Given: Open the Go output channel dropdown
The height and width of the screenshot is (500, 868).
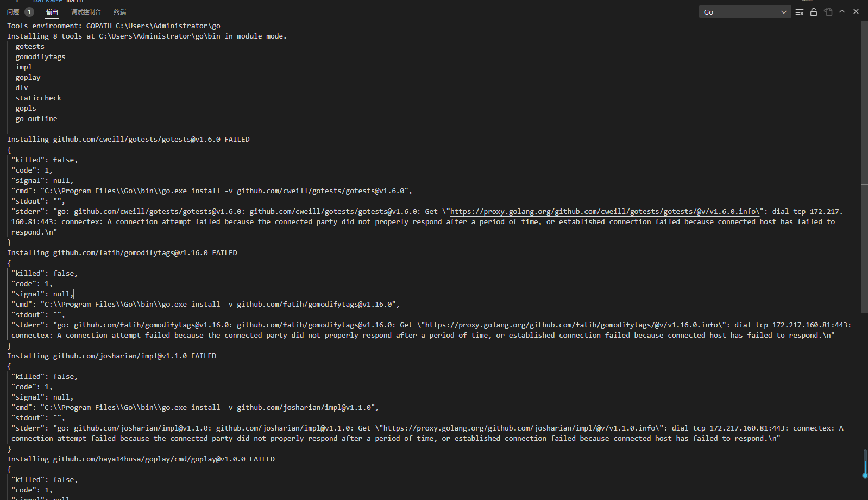Looking at the screenshot, I should click(745, 12).
